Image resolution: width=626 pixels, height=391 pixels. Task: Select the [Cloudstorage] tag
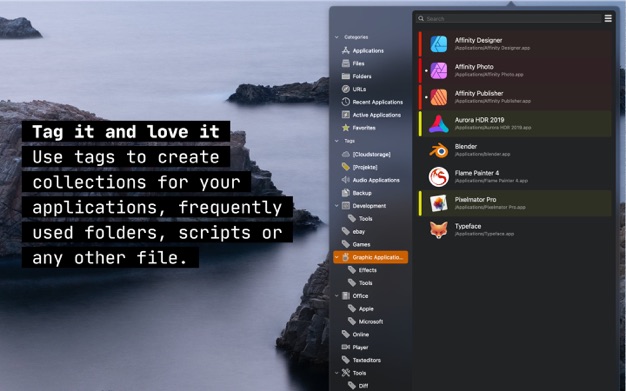[366, 154]
